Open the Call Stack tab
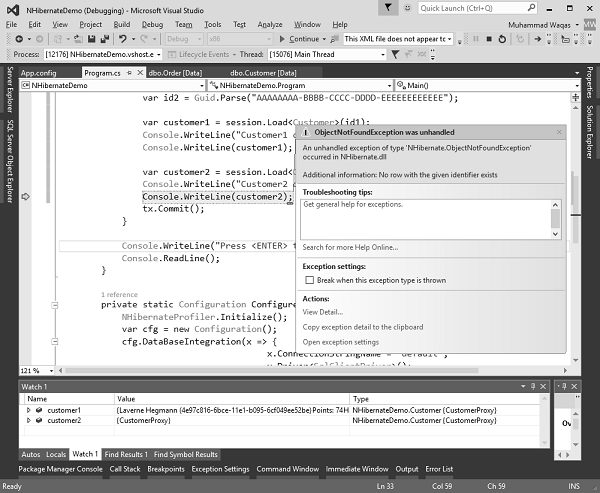Screen dimensions: 600x493 [125, 469]
